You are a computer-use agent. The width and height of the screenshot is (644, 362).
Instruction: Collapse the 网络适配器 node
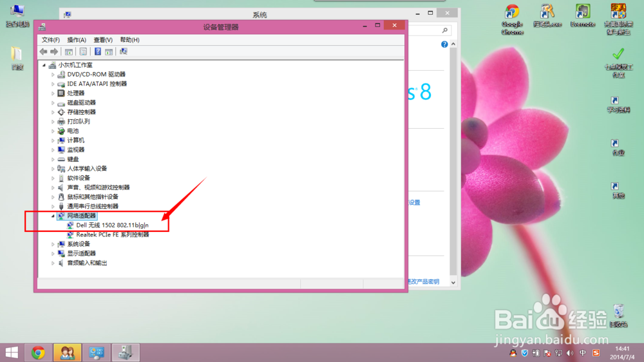click(x=53, y=216)
